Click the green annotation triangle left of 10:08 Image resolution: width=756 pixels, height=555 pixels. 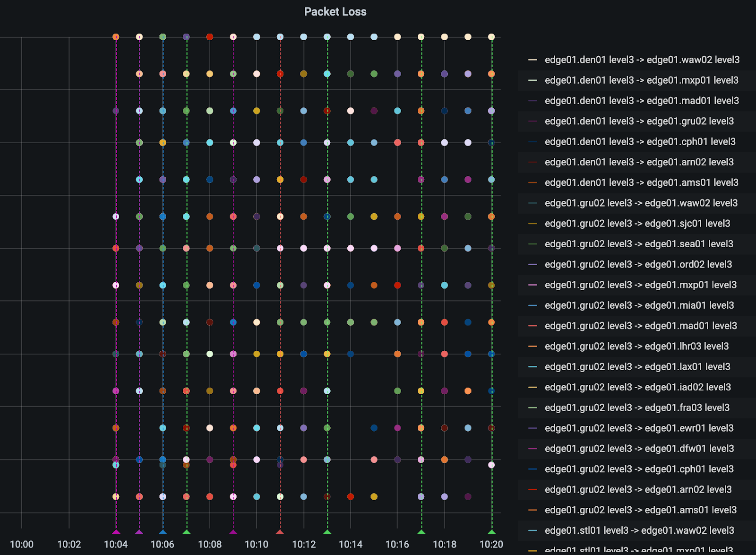pyautogui.click(x=187, y=532)
